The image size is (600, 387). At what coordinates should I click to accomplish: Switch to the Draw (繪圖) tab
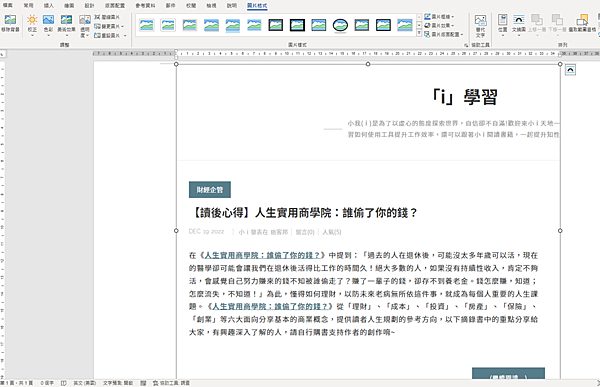pos(69,5)
